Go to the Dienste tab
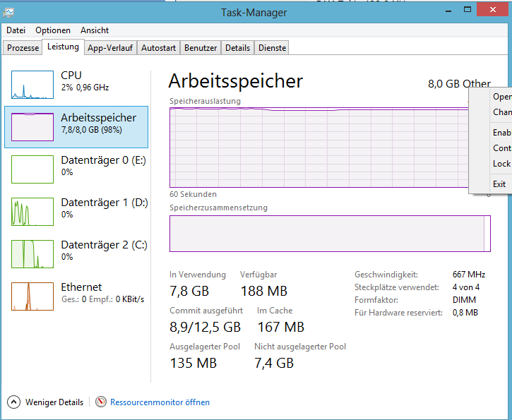This screenshot has height=420, width=512. tap(272, 48)
